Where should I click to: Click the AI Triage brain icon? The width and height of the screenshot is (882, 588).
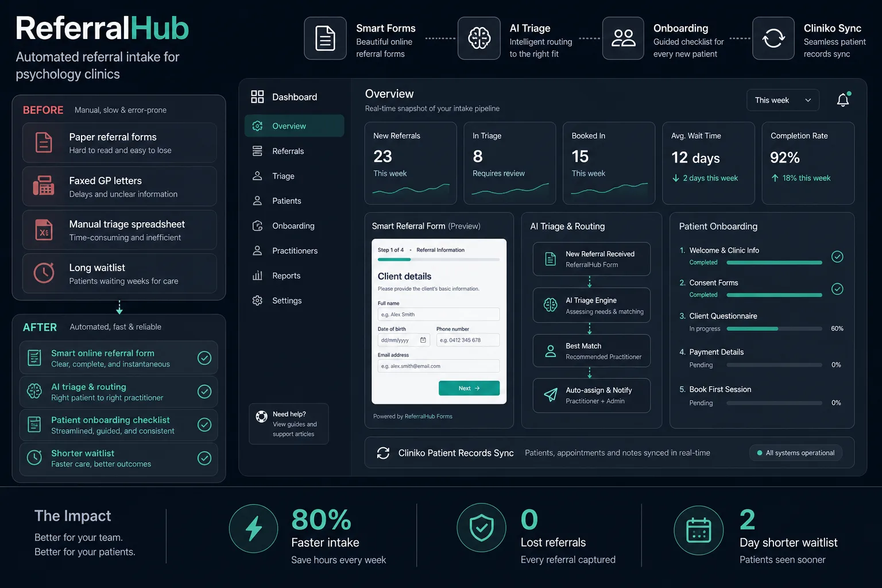point(479,38)
